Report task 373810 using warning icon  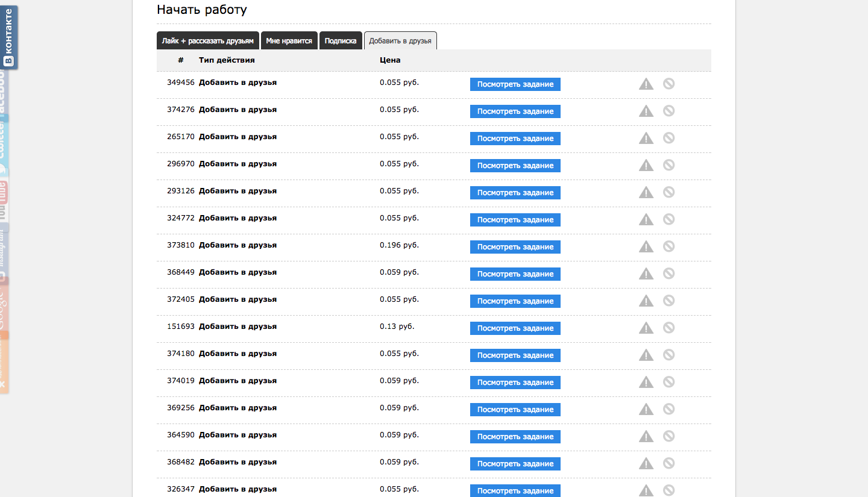pyautogui.click(x=646, y=247)
